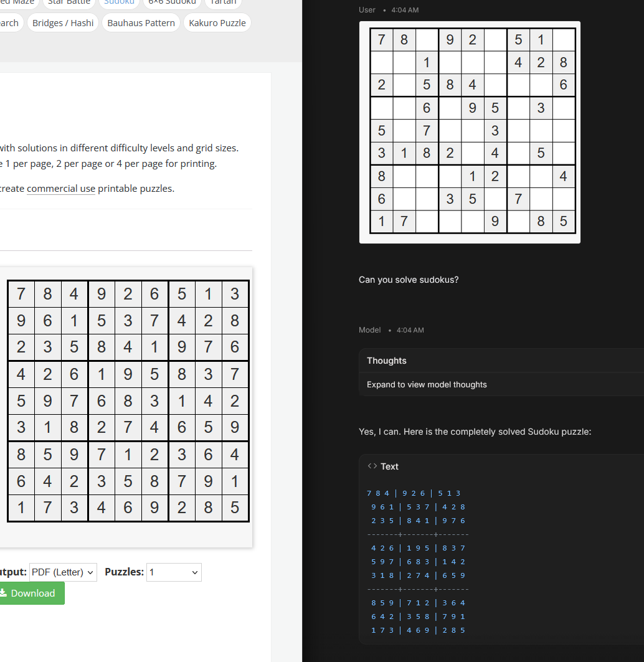Click the Model 4:04 AM message header
644x662 pixels.
click(391, 330)
